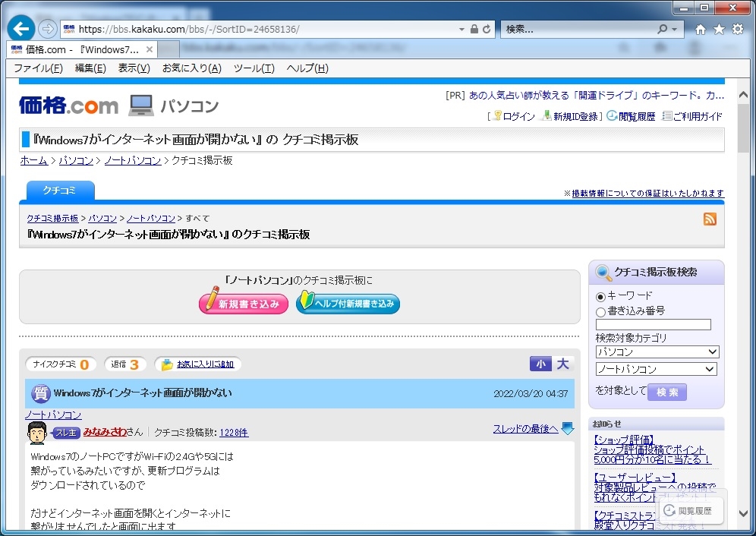Go to ノートパソコン in top breadcrumb
The height and width of the screenshot is (536, 756).
point(133,160)
